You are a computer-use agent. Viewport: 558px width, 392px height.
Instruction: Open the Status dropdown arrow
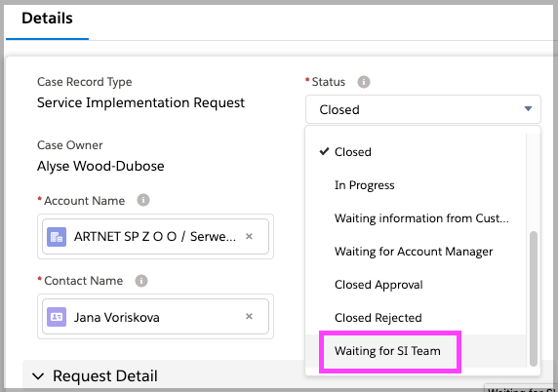528,109
